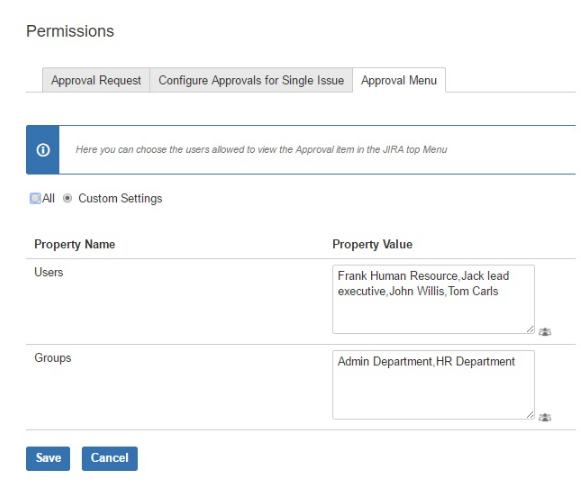Click the blue info icon in banner
This screenshot has width=581, height=492.
pos(43,150)
